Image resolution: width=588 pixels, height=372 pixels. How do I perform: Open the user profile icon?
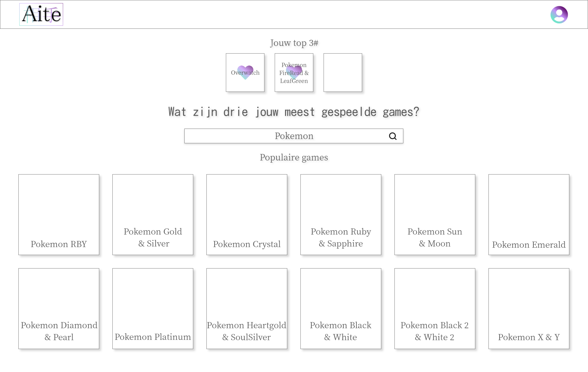(559, 14)
